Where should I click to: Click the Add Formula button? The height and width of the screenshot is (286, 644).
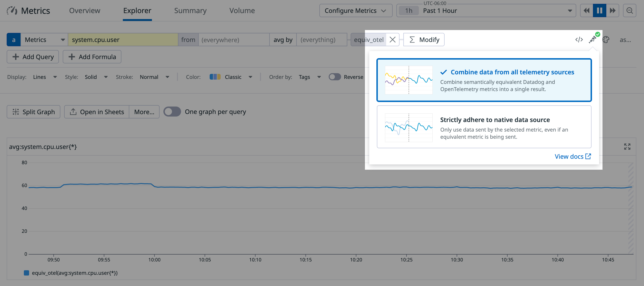92,57
